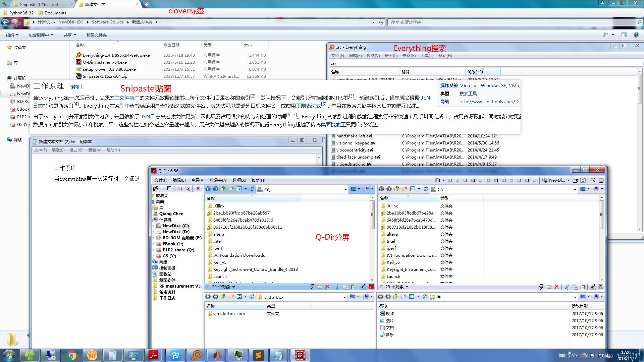Click Explorer 共享 toolbar button

point(70,35)
